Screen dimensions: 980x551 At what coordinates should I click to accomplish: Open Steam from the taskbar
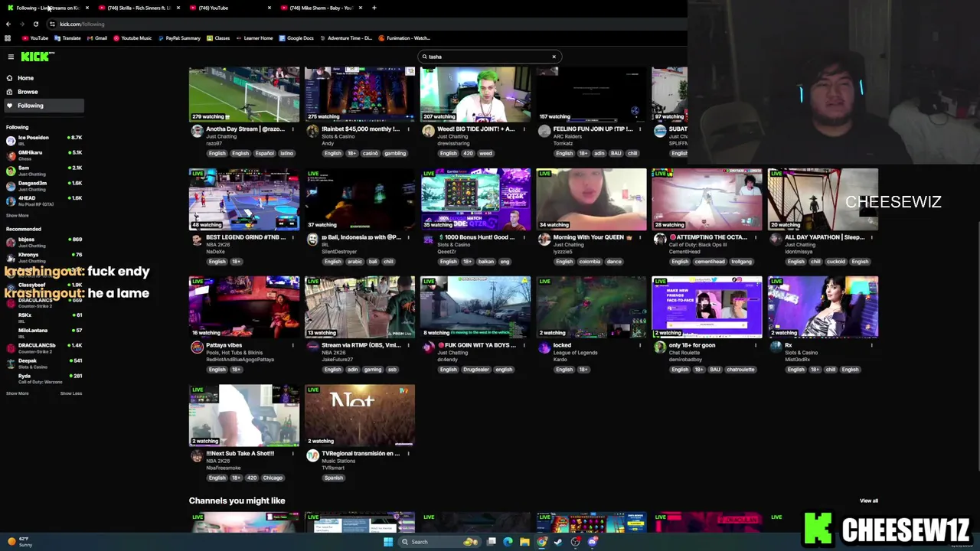(558, 542)
